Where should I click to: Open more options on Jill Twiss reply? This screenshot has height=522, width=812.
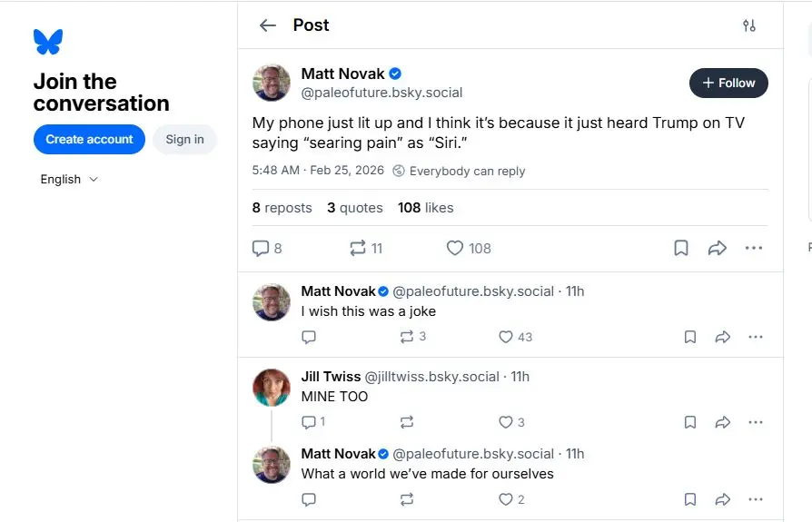pos(755,422)
